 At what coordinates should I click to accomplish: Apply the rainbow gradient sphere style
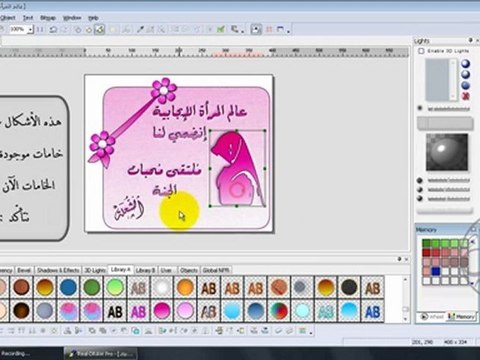[279, 311]
